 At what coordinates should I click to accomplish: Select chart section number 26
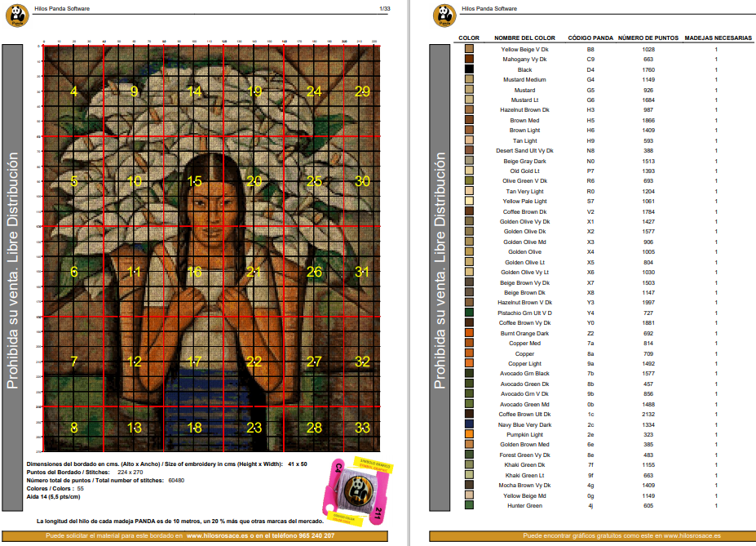[314, 272]
